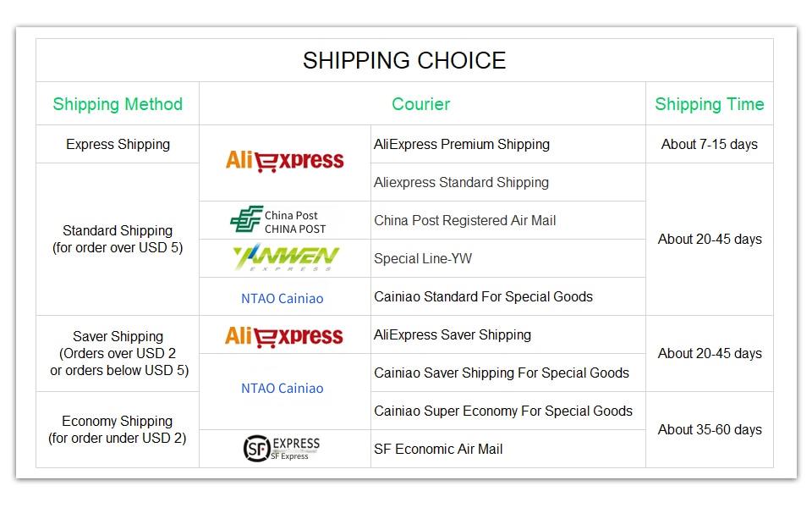Select the Shipping Method column header
The height and width of the screenshot is (508, 812).
click(x=118, y=104)
